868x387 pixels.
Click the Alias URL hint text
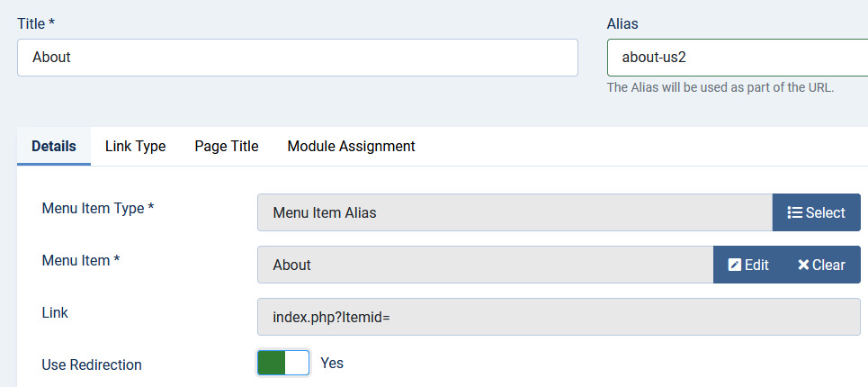coord(720,88)
